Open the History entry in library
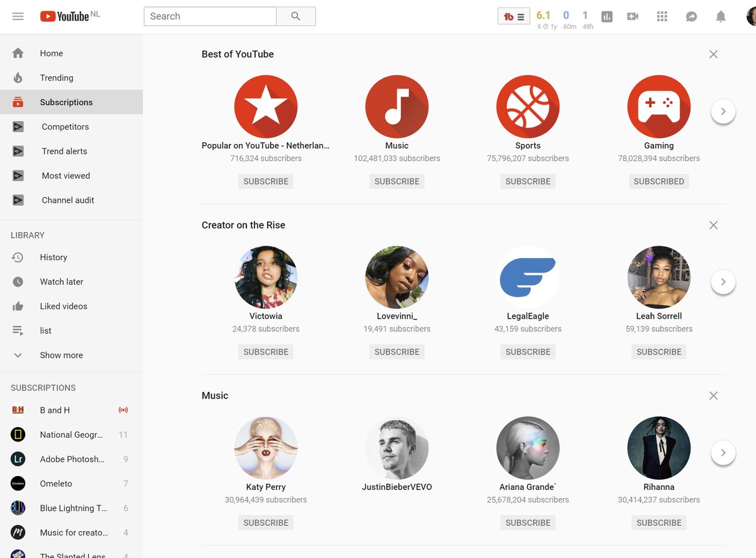The width and height of the screenshot is (756, 558). tap(71, 258)
